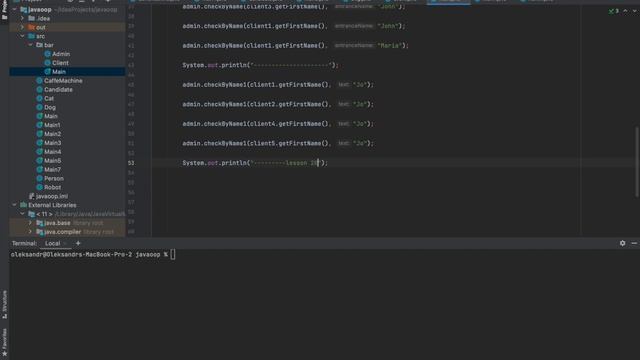
Task: Open the Main7 class
Action: [52, 169]
